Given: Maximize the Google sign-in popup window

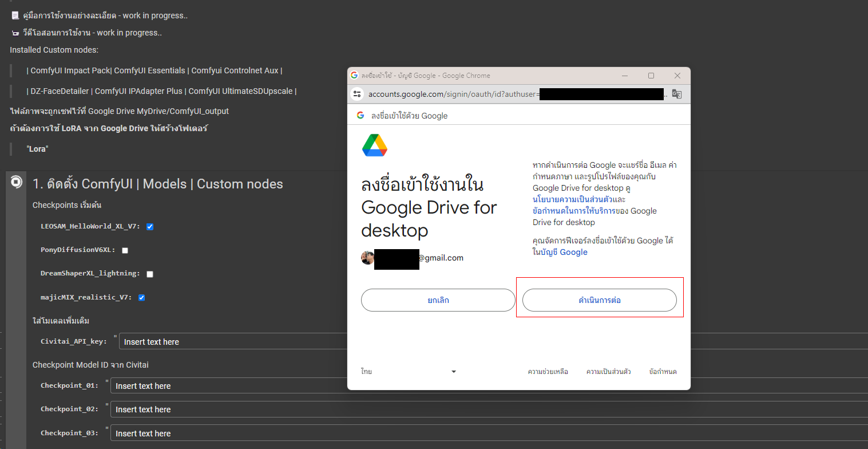Looking at the screenshot, I should [x=651, y=76].
